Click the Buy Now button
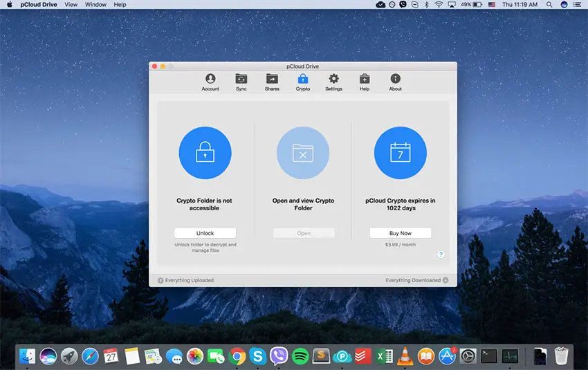588x370 pixels. pyautogui.click(x=400, y=233)
